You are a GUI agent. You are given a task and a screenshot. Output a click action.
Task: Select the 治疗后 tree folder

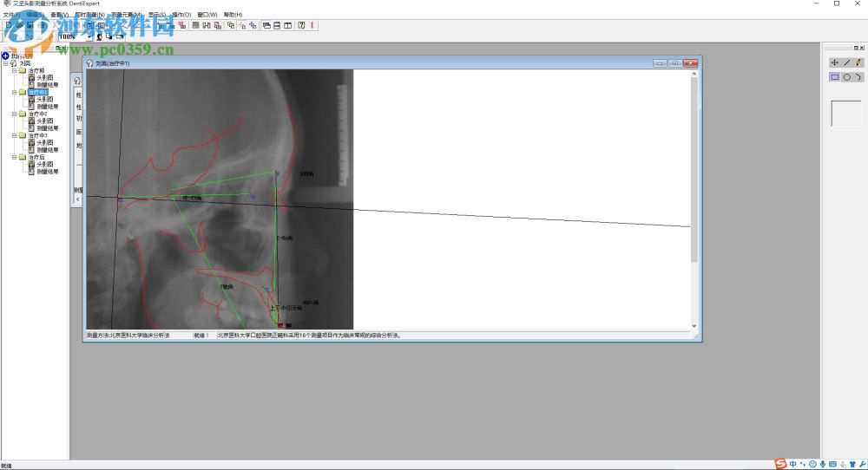coord(36,157)
